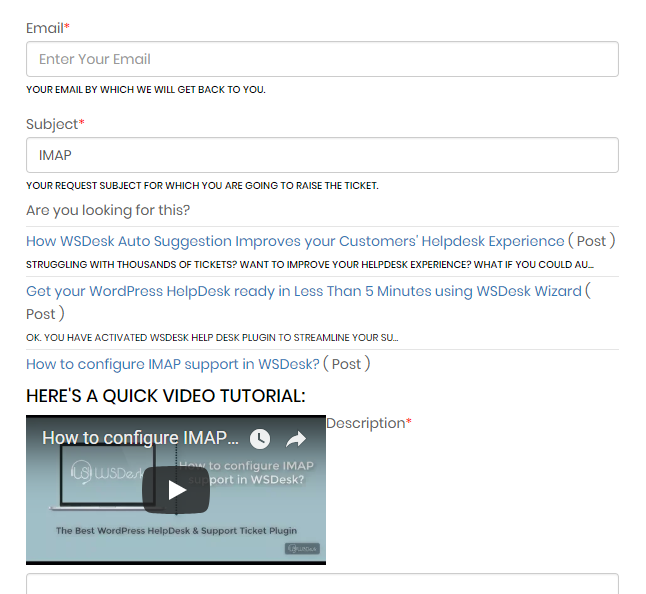Click the 'YOUR EMAIL BY WHICH WE WILL GET BACK' hint
Viewport: 646px width, 594px height.
146,90
